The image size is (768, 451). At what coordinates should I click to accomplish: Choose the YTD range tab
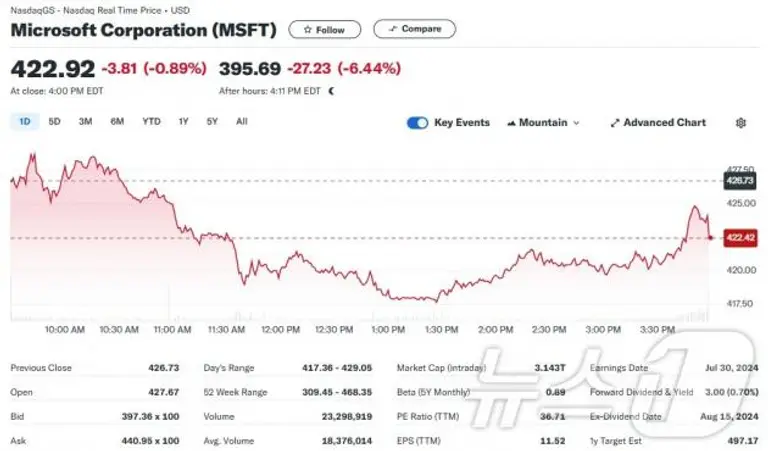coord(151,122)
